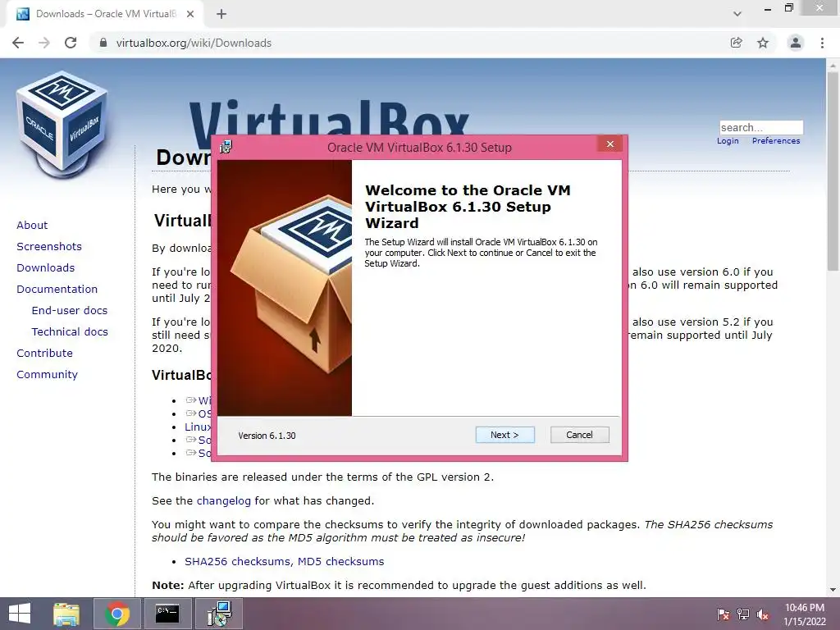Click the network tray icon
The image size is (840, 630).
click(743, 614)
